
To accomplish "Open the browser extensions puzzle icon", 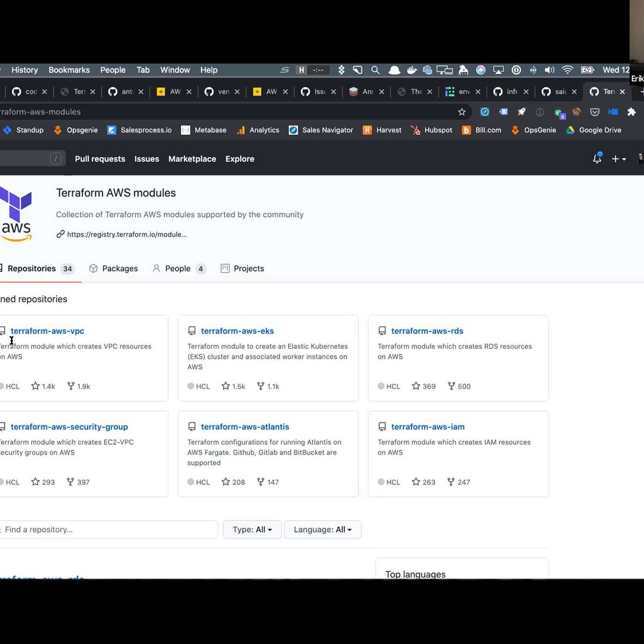I will (632, 112).
